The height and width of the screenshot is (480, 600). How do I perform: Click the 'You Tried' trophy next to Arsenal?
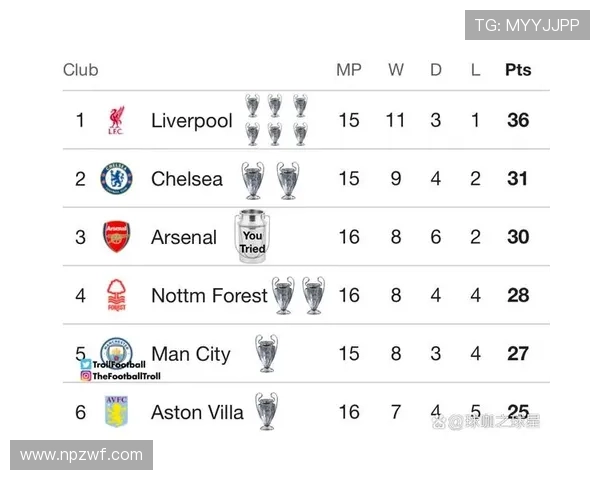(x=253, y=237)
